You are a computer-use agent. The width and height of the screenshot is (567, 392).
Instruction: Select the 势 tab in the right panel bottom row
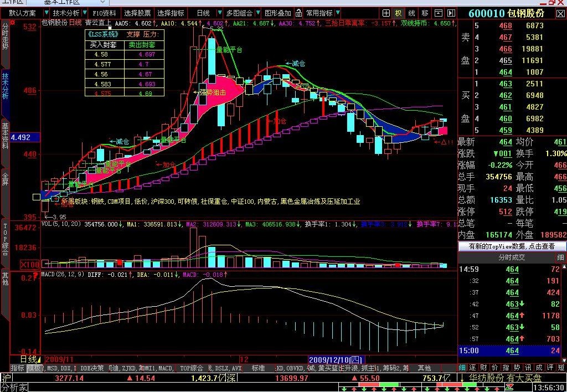pos(517,368)
